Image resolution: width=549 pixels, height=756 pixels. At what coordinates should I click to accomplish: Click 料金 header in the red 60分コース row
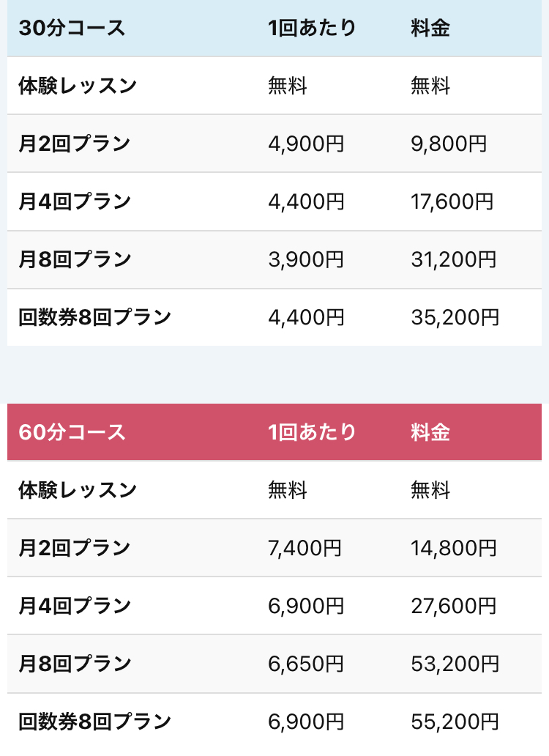click(x=430, y=432)
